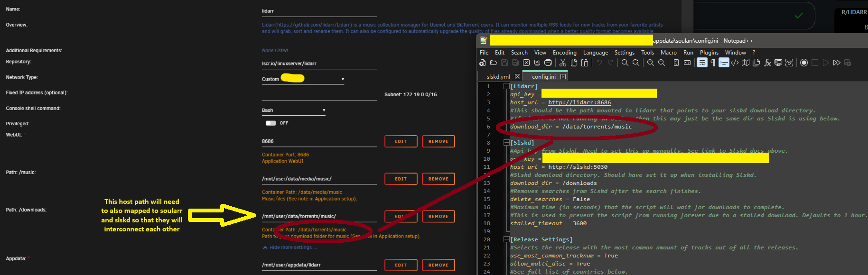
Task: Click REMOVE for Appdata path
Action: (x=439, y=265)
